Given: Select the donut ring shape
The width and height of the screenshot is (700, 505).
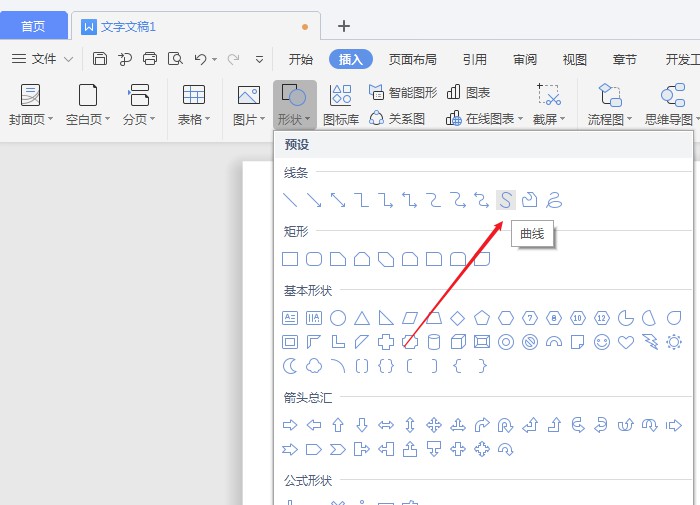Looking at the screenshot, I should (x=506, y=342).
